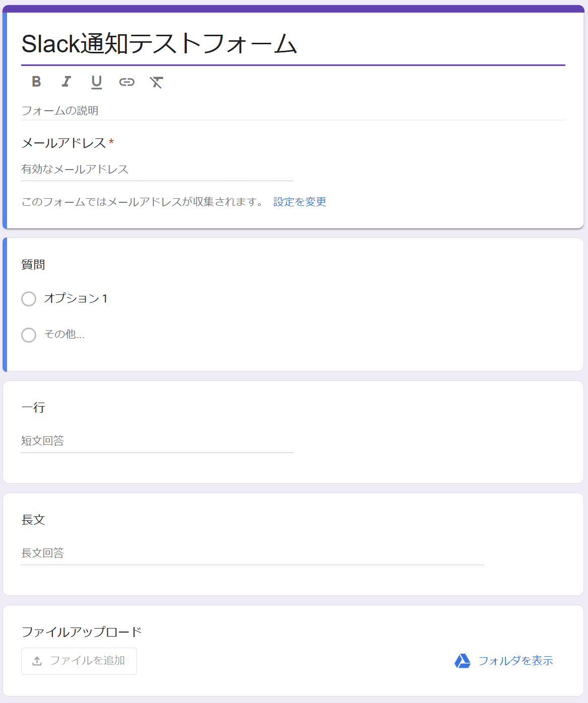Click the 短文回答 answer field
This screenshot has width=588, height=703.
(x=157, y=441)
